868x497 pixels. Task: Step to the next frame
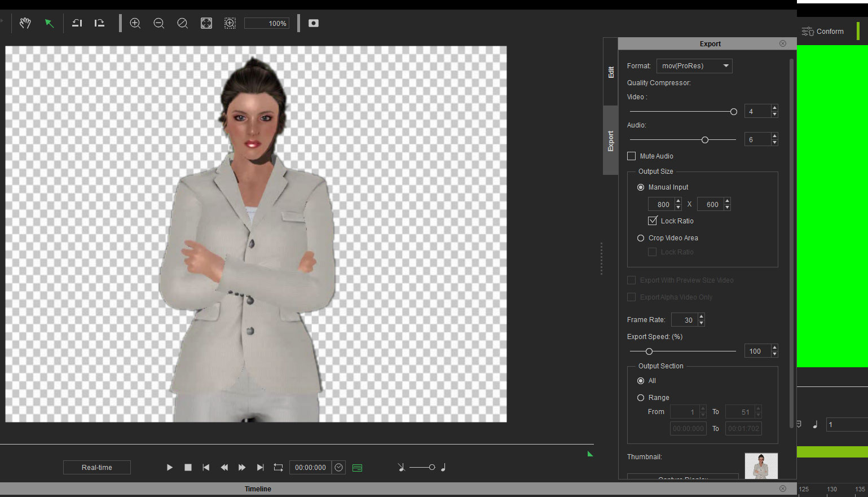242,468
